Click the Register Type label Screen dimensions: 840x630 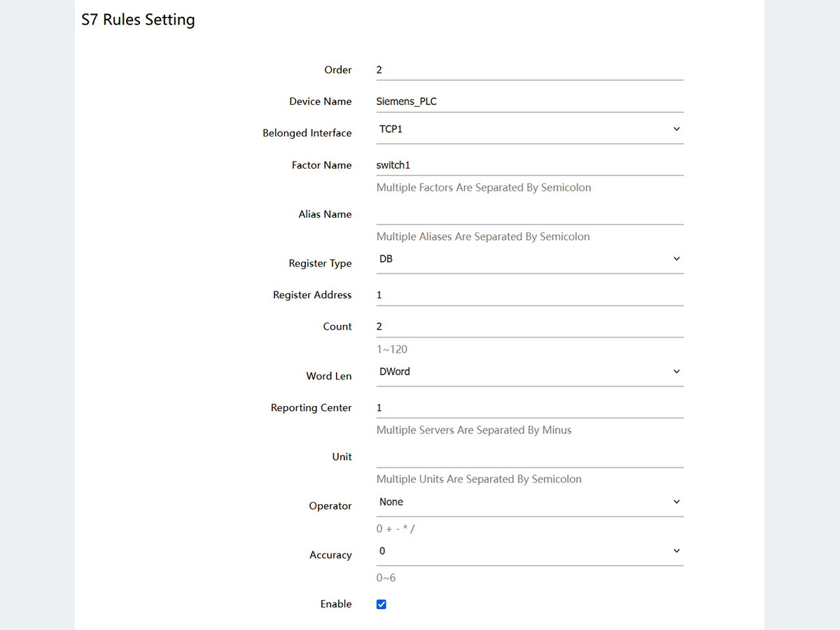(x=320, y=263)
